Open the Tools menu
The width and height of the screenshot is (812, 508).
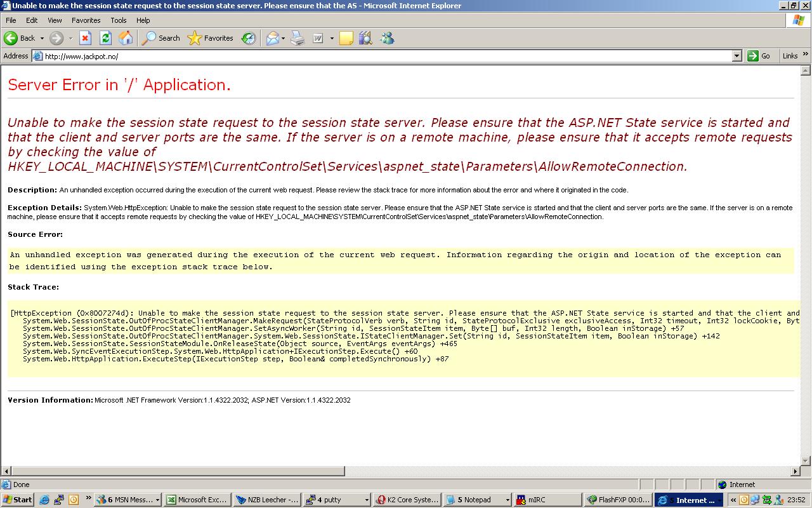(x=119, y=20)
